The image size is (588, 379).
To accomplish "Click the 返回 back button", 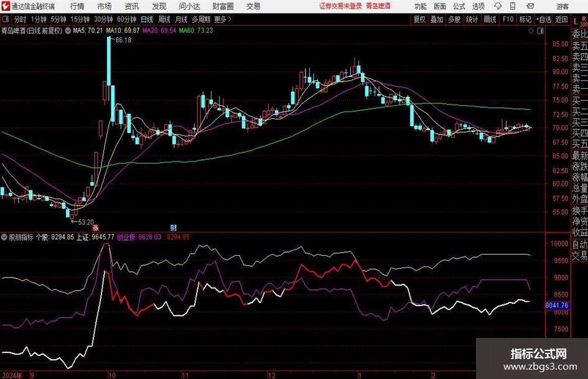I will (x=561, y=19).
